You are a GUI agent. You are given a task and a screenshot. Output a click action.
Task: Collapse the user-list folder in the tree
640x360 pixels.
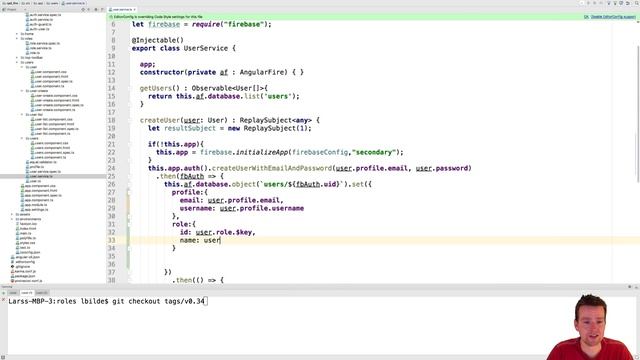point(22,115)
